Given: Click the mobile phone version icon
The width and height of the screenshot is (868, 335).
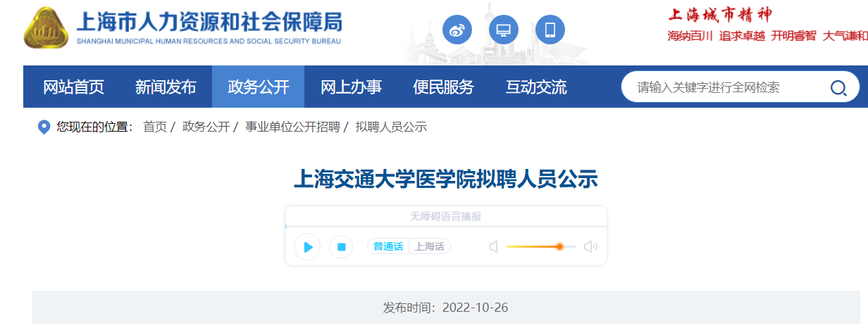Looking at the screenshot, I should click(550, 30).
